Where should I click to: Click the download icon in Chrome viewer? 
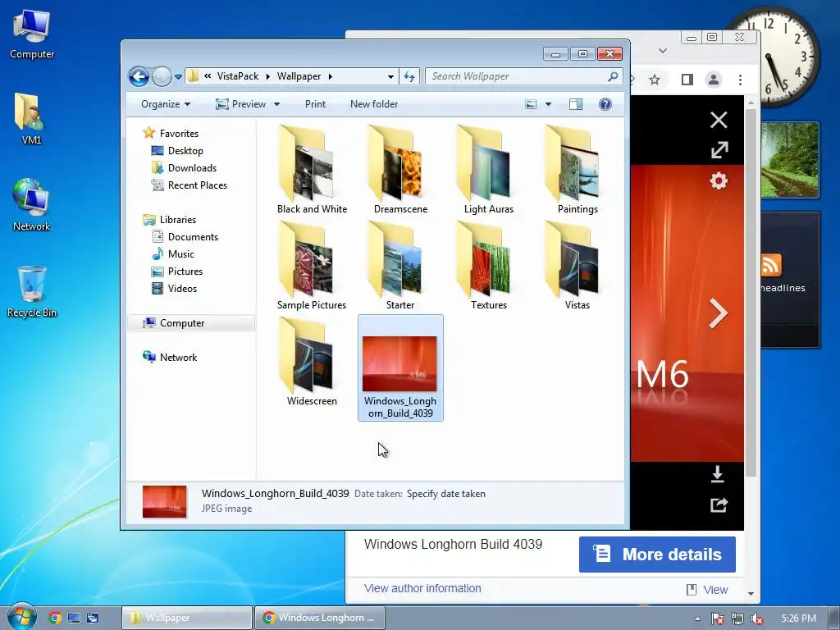pyautogui.click(x=718, y=474)
